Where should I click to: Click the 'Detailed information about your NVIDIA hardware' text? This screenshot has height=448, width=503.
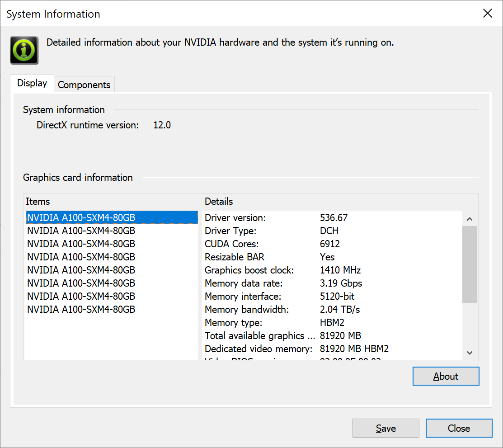220,42
